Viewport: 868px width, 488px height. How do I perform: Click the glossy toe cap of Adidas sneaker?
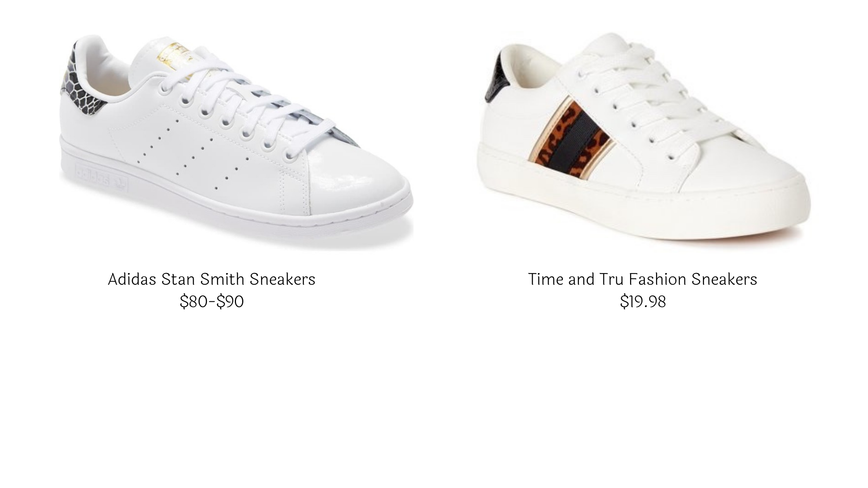coord(356,182)
